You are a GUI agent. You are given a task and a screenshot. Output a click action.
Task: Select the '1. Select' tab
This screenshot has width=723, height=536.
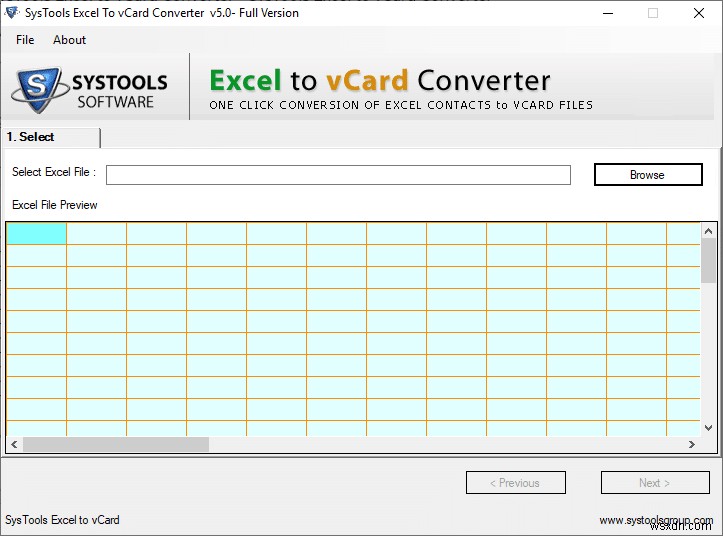coord(51,137)
